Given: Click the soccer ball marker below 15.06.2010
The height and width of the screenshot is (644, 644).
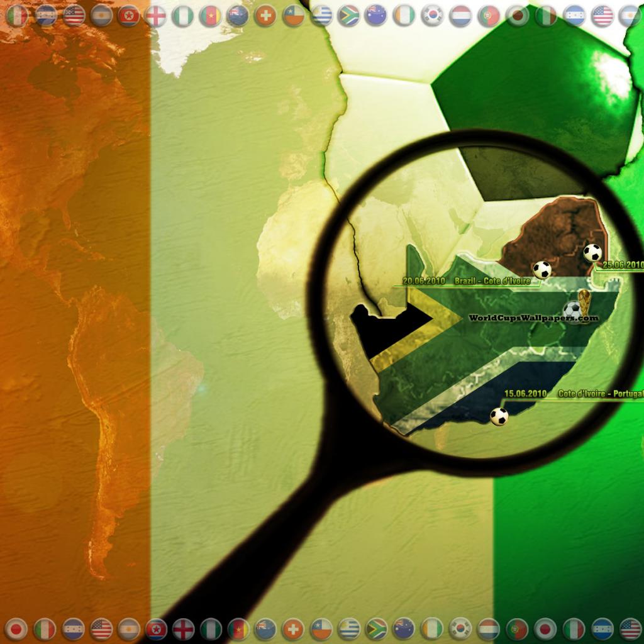Looking at the screenshot, I should tap(499, 416).
